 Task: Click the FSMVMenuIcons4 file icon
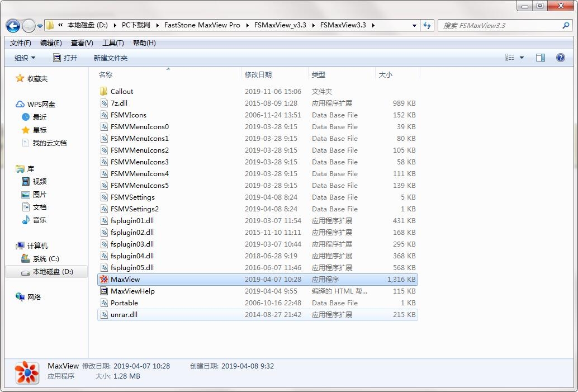pos(104,174)
